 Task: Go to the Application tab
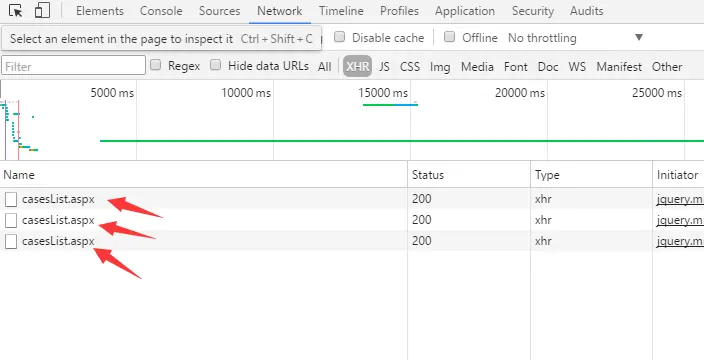click(x=465, y=11)
